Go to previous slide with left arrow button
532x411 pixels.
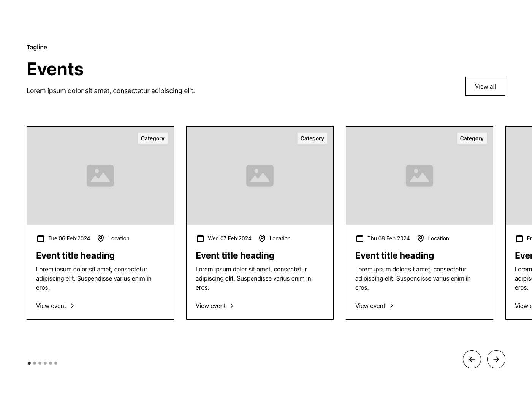click(472, 359)
